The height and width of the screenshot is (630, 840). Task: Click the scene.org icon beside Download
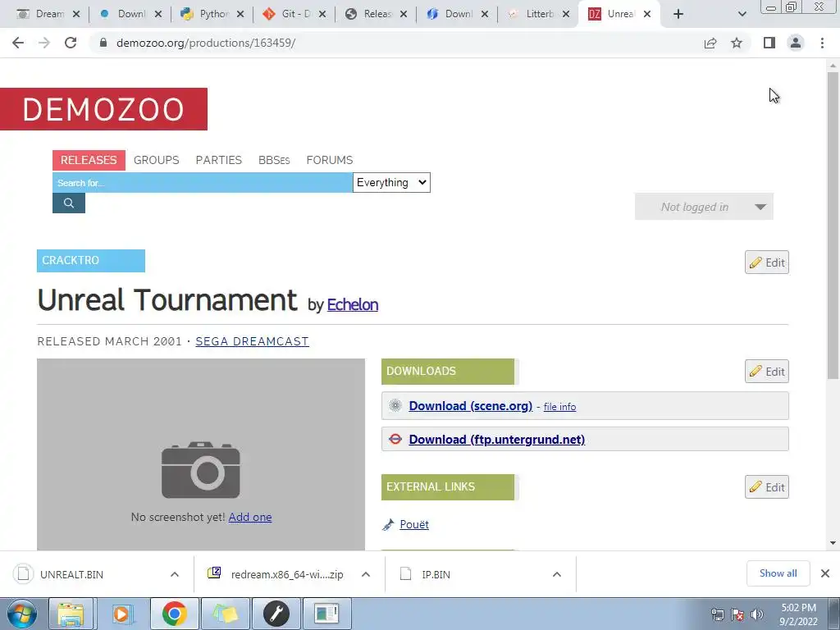pyautogui.click(x=395, y=405)
